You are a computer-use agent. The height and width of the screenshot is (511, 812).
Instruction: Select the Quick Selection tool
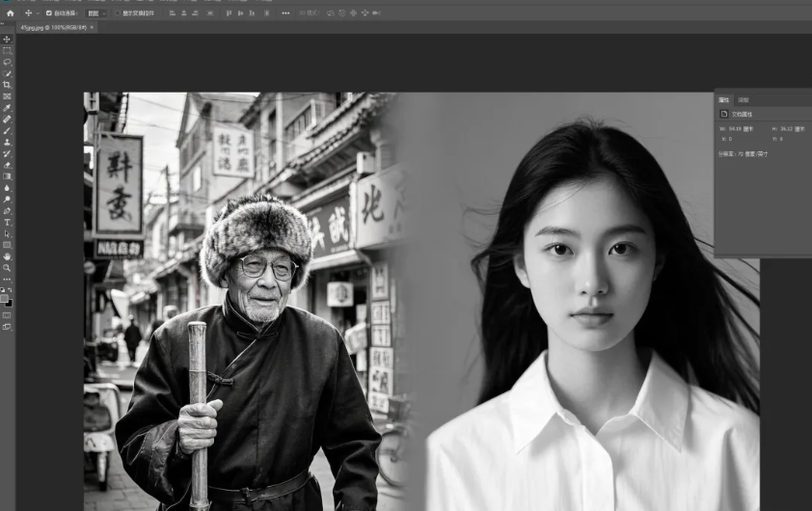point(7,73)
